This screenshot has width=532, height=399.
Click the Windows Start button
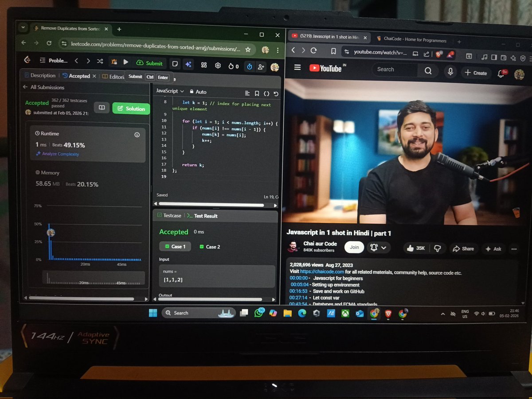point(153,313)
